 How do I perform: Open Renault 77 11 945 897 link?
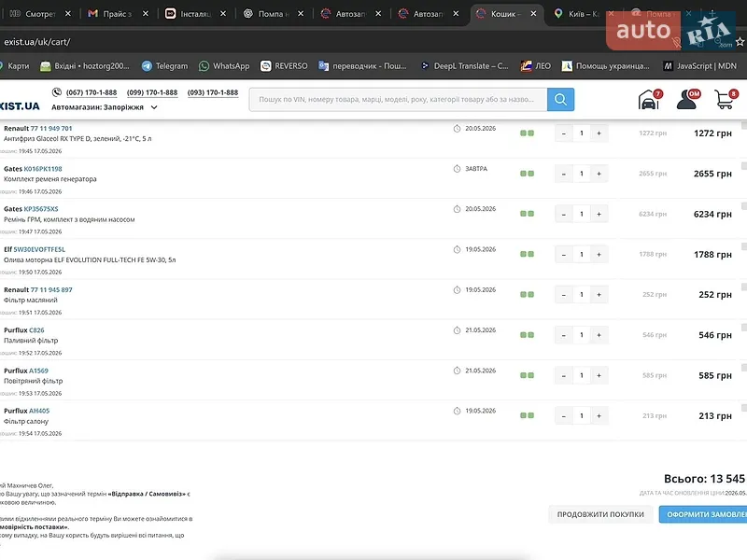51,290
